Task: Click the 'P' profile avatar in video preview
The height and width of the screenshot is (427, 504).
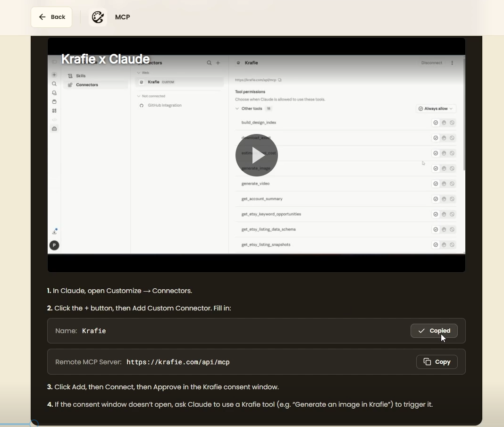Action: tap(54, 245)
